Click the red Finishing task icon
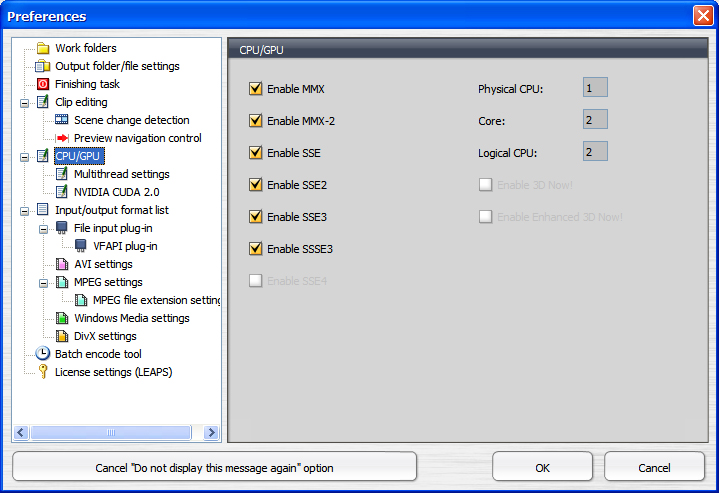This screenshot has height=493, width=719. [x=43, y=84]
